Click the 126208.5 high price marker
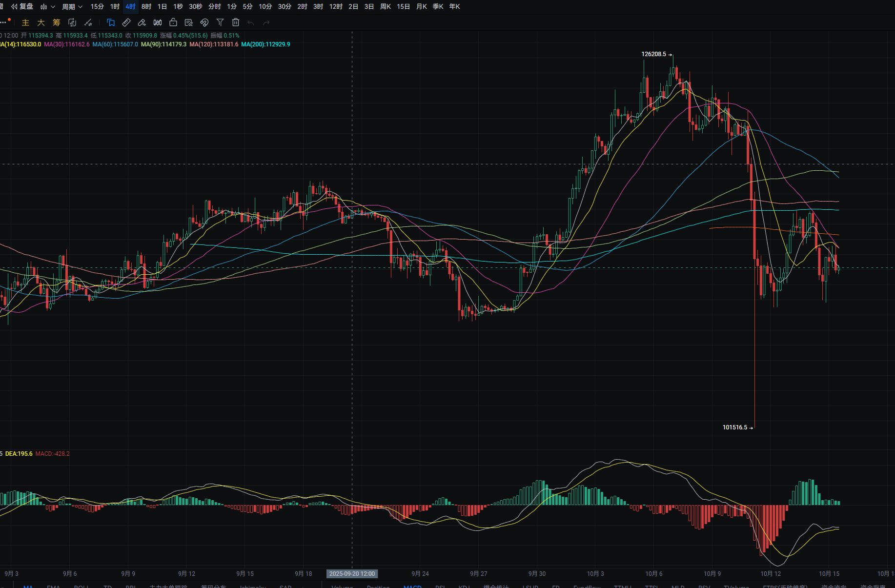The image size is (895, 588). click(653, 54)
